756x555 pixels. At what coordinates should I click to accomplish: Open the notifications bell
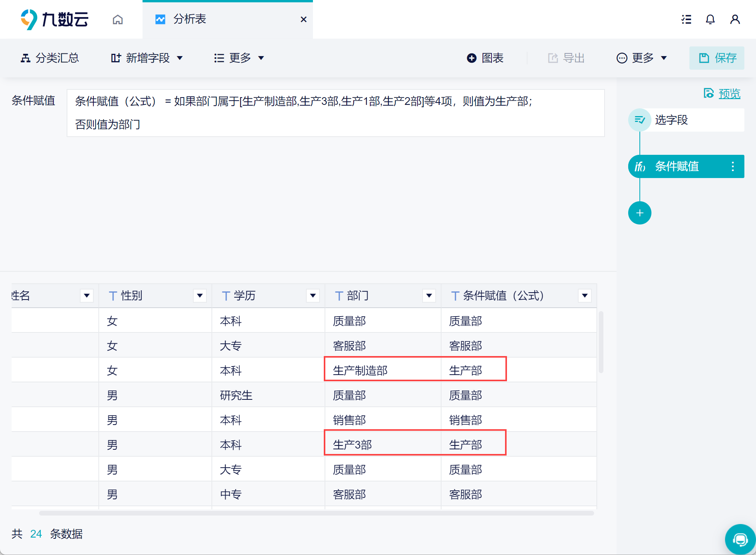point(710,19)
